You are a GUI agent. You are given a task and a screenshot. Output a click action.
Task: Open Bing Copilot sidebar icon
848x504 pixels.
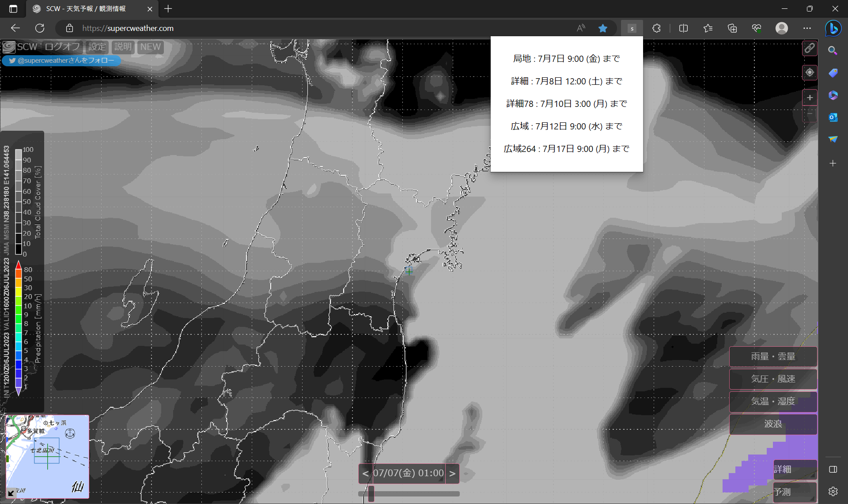click(833, 28)
